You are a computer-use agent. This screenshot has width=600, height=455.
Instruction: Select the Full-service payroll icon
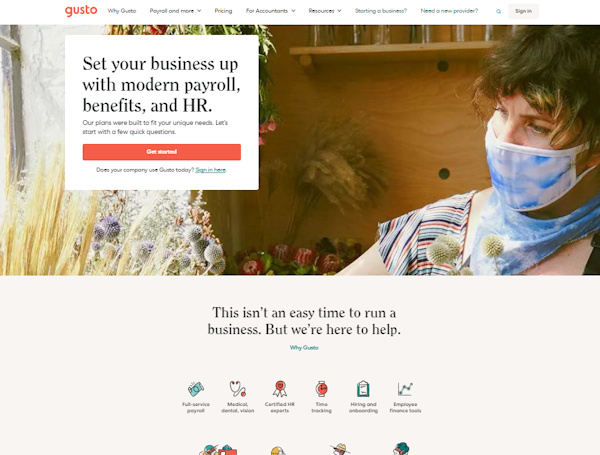click(x=196, y=389)
